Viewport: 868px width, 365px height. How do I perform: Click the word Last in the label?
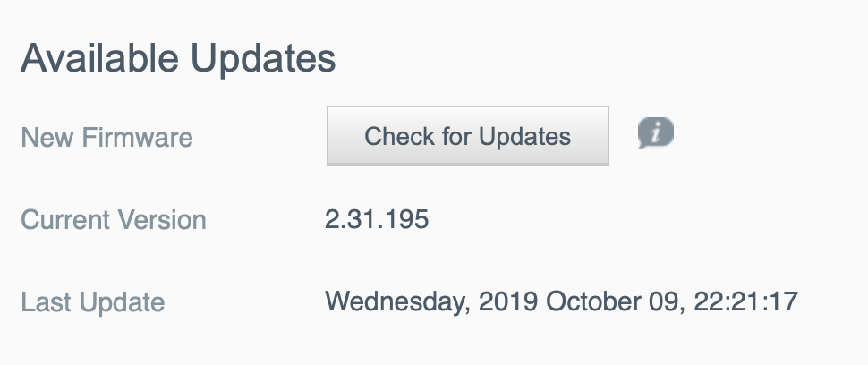[x=45, y=301]
